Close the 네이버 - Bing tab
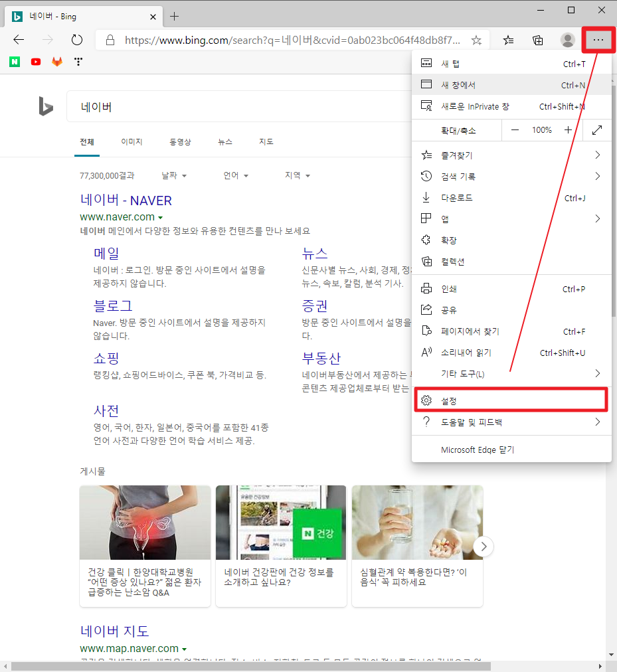This screenshot has width=617, height=672. click(153, 17)
